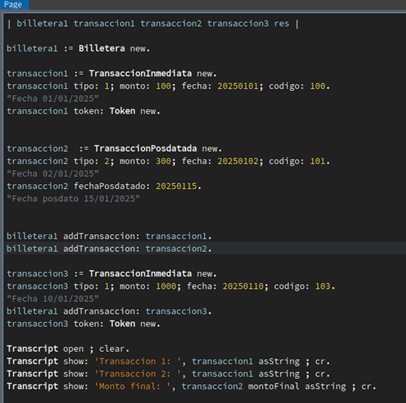This screenshot has height=403, width=406.
Task: Click 'transaccion1 token: Token new.' line
Action: (83, 111)
